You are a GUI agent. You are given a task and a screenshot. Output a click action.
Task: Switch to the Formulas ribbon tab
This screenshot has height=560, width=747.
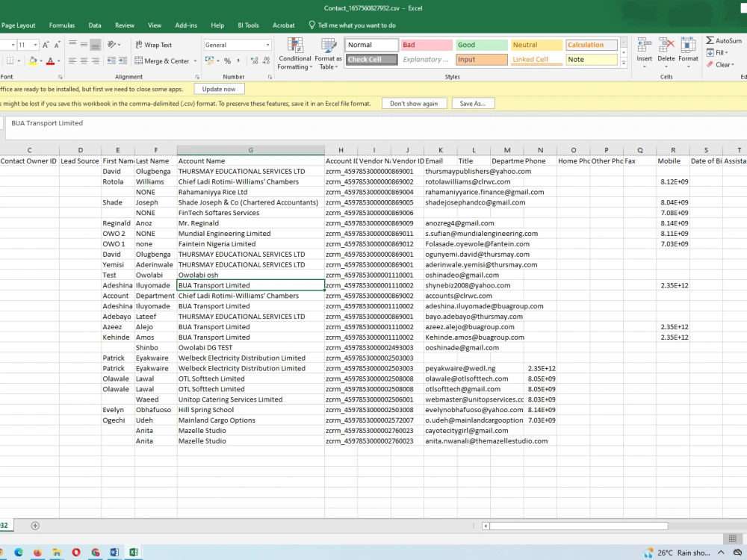coord(62,25)
